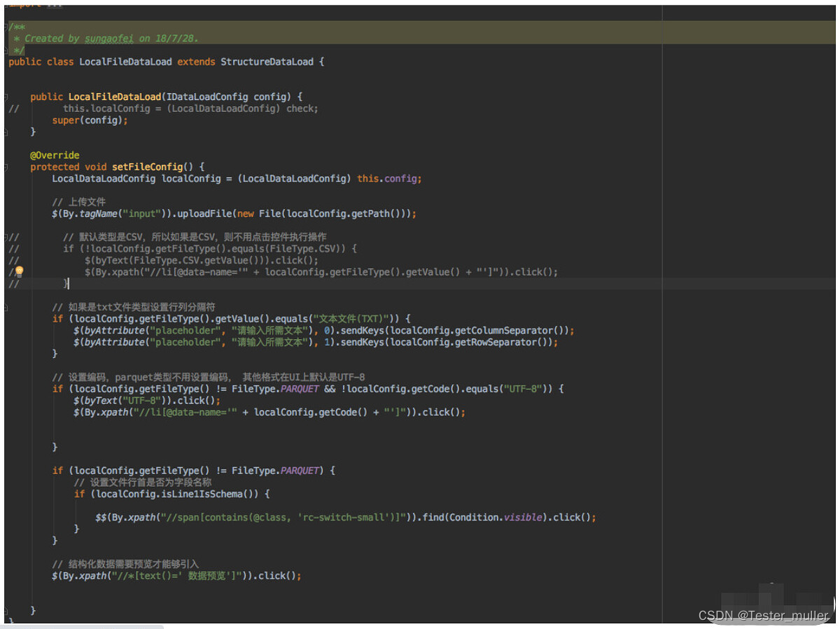Fold the commented CSV block gutter marker

pyautogui.click(x=6, y=237)
